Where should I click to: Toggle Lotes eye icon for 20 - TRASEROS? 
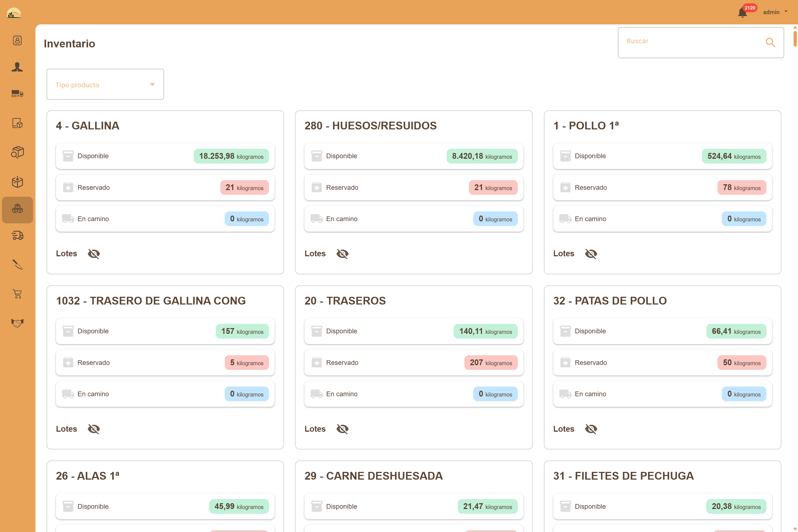pos(342,429)
